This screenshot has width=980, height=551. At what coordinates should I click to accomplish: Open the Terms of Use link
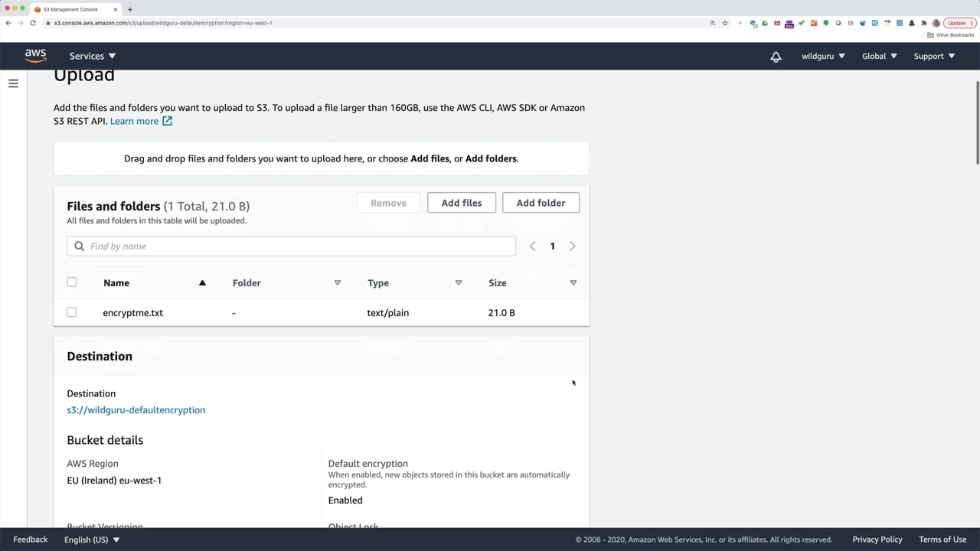click(x=942, y=540)
